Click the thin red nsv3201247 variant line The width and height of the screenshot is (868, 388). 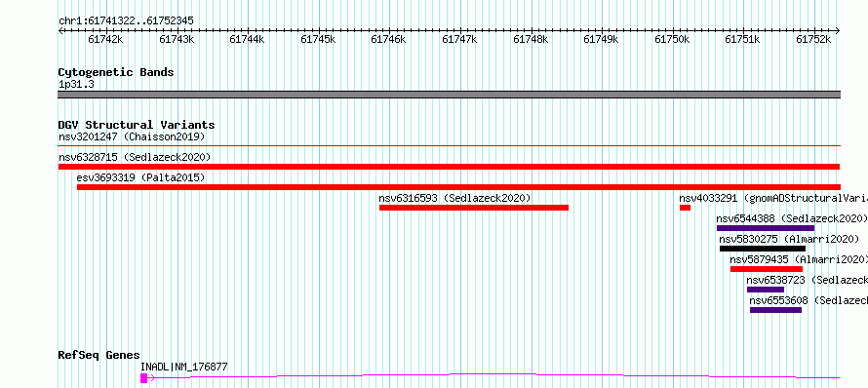[x=449, y=145]
